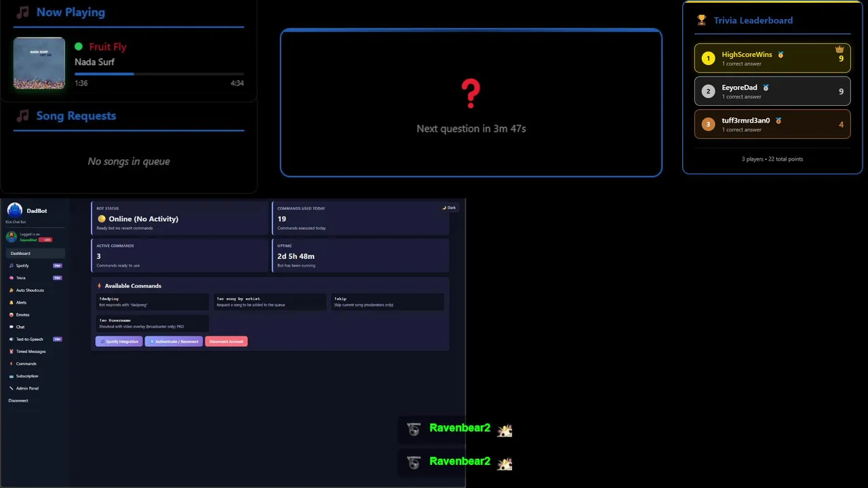Click the Chat speech bubble icon

pos(11,327)
